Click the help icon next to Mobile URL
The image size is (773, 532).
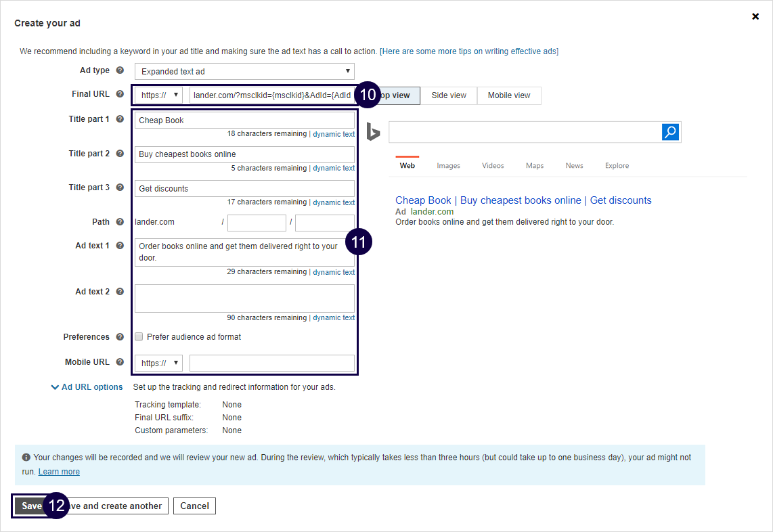120,362
